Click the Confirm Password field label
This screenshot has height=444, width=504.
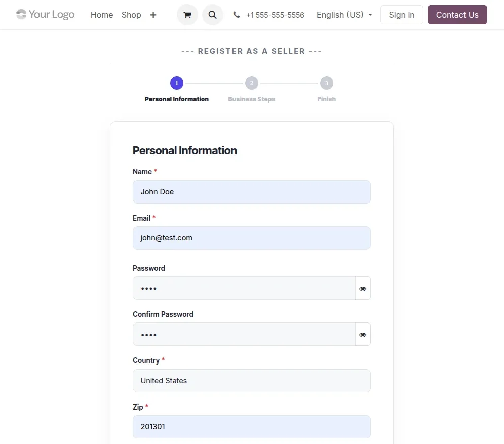pyautogui.click(x=163, y=314)
